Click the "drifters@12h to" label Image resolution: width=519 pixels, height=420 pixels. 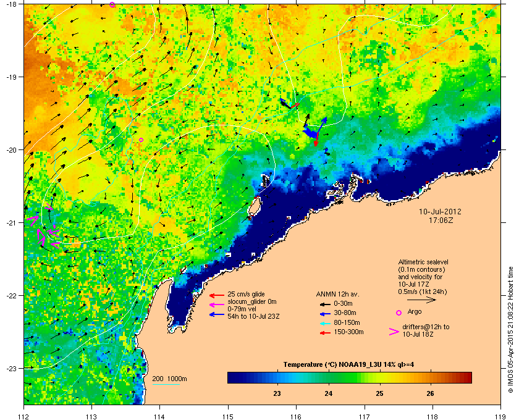coord(426,327)
